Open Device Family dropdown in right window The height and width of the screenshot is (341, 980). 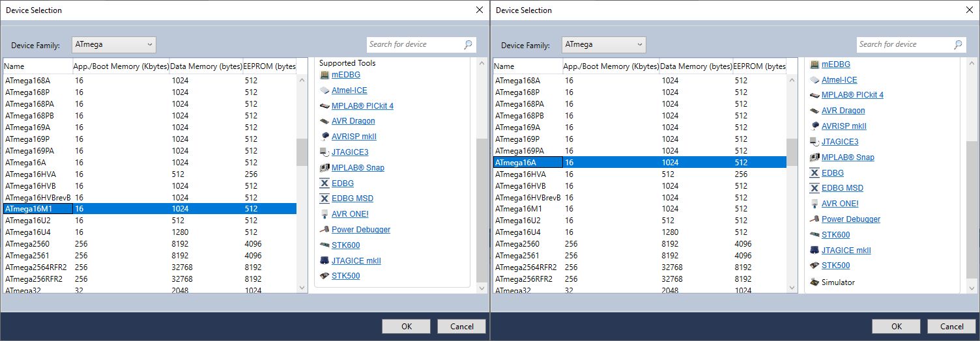click(x=603, y=45)
